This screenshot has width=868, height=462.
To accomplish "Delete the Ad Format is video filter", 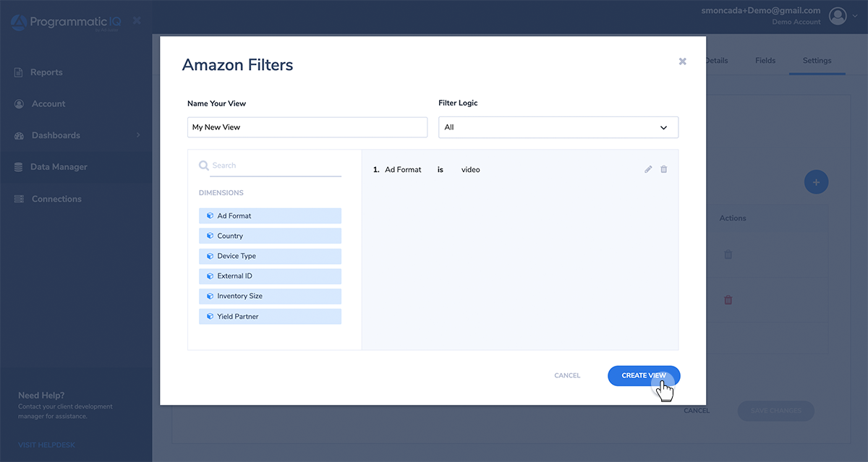I will (x=664, y=169).
